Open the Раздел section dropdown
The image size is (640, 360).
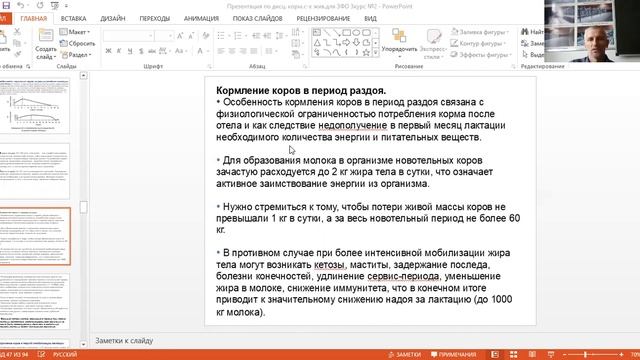(76, 54)
